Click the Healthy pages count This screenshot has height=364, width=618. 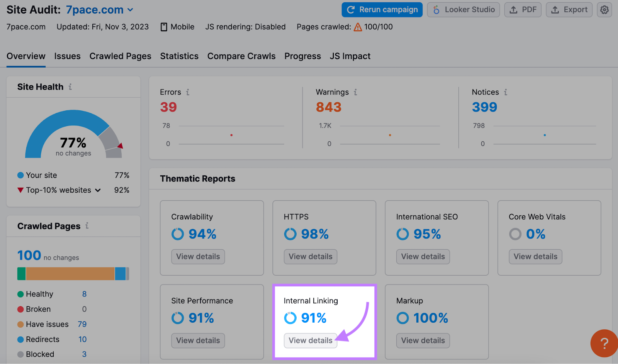pyautogui.click(x=84, y=294)
